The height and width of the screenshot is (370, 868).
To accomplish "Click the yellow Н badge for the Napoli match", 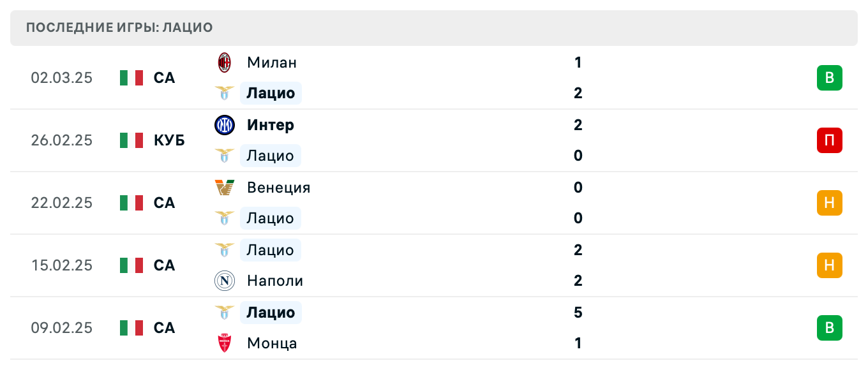I will click(830, 265).
